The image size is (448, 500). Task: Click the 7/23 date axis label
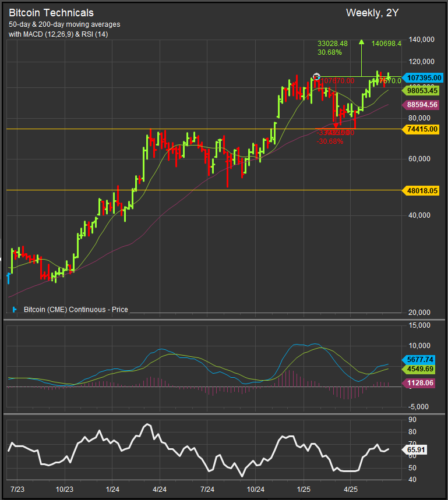[x=17, y=489]
